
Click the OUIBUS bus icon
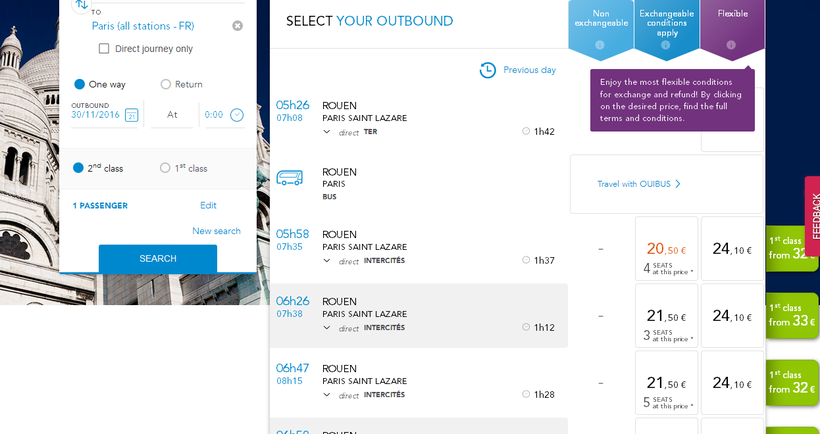click(290, 179)
